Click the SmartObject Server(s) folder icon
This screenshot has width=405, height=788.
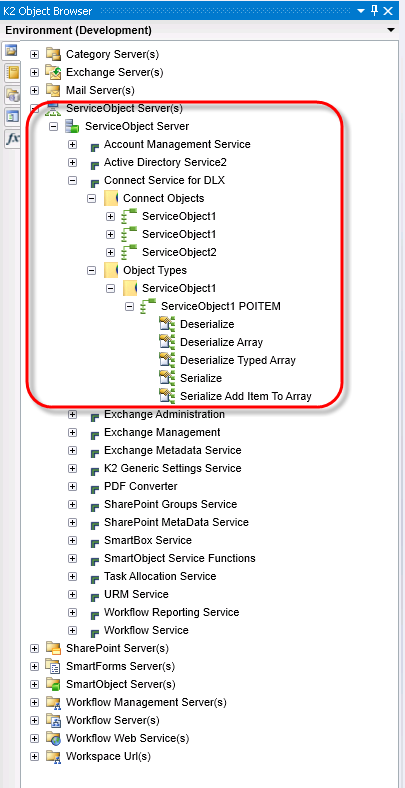point(53,684)
